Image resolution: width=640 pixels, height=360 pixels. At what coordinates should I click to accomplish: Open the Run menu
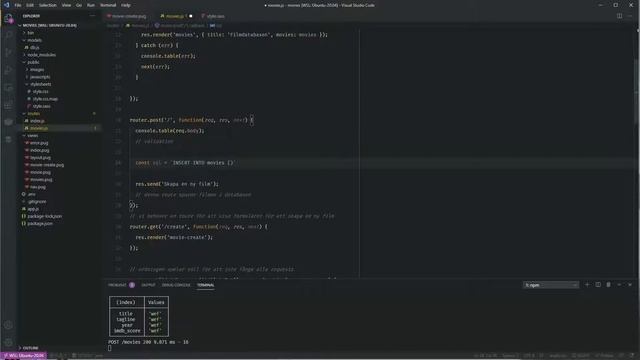[91, 5]
